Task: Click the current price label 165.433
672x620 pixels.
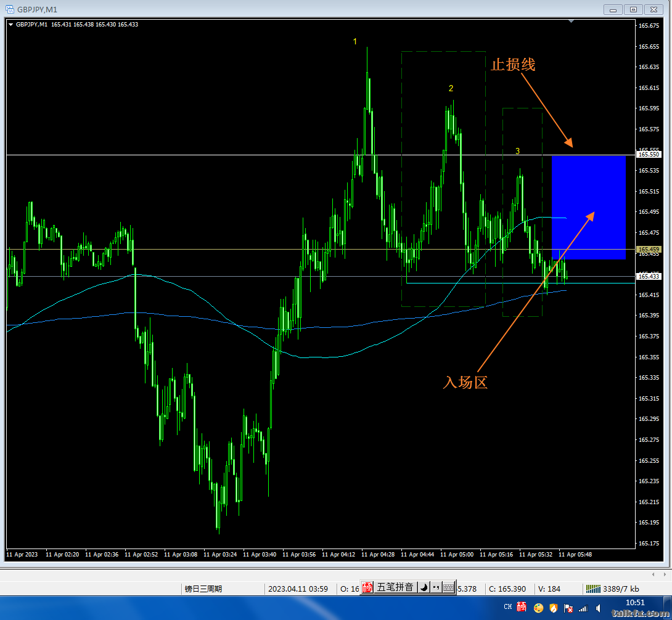Action: (649, 277)
